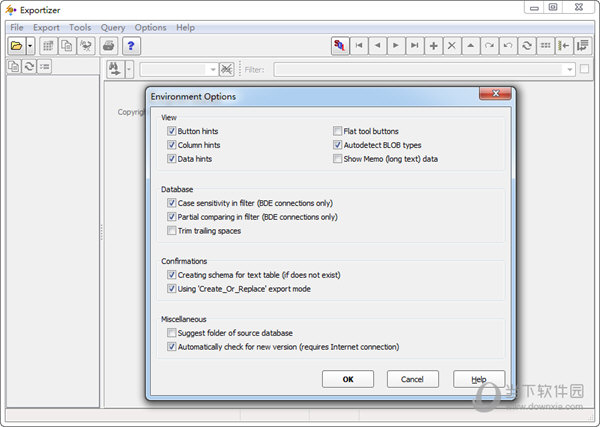The width and height of the screenshot is (600, 427).
Task: Click the clear search crossed icon
Action: 227,70
